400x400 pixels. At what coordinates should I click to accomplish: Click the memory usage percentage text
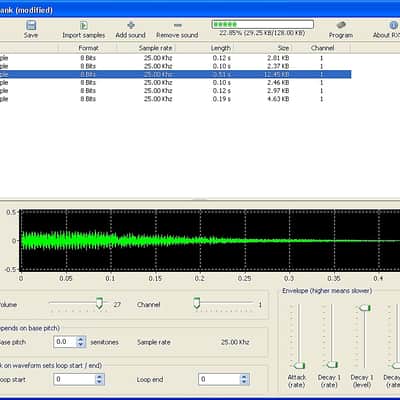tap(262, 33)
